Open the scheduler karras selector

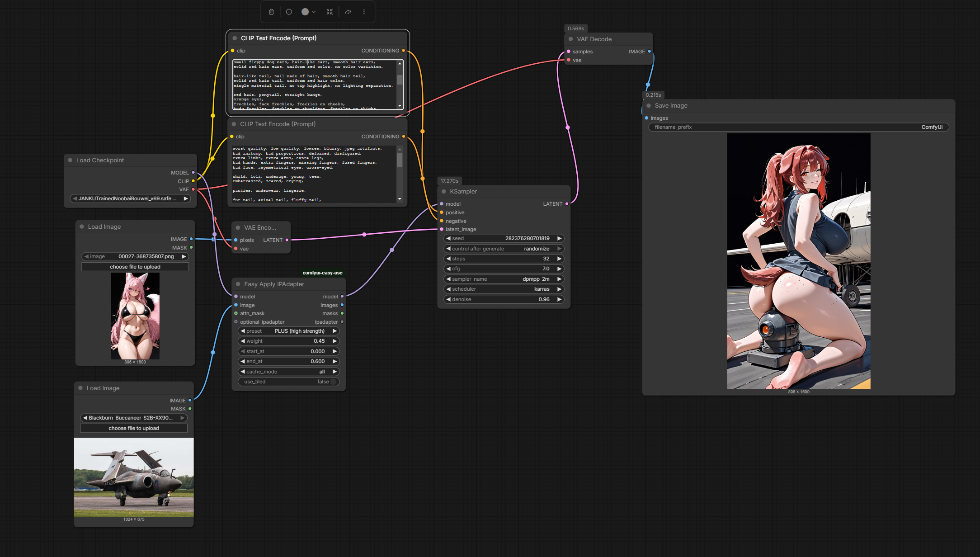[x=503, y=289]
